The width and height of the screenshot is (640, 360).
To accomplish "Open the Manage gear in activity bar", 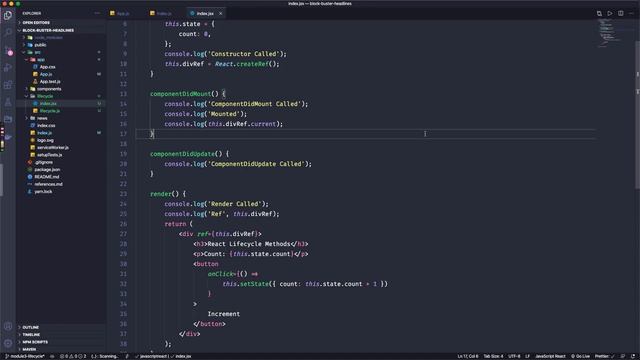I will [8, 343].
